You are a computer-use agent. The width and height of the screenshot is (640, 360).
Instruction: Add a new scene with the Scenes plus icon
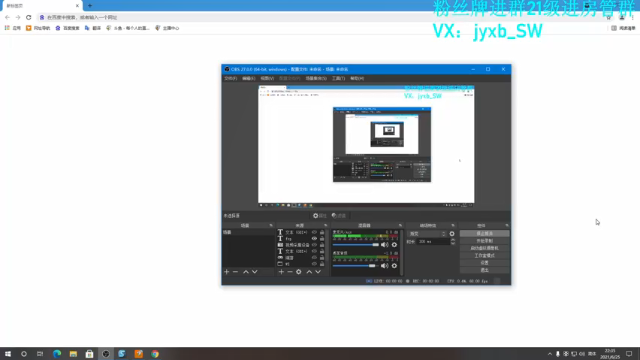tap(227, 272)
